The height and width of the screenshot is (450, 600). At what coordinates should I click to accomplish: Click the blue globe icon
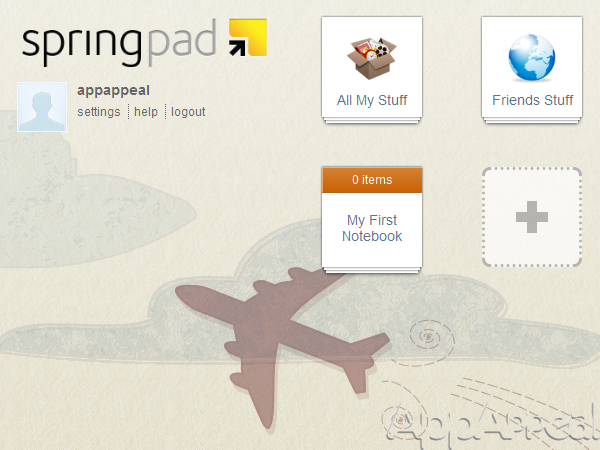(x=532, y=57)
